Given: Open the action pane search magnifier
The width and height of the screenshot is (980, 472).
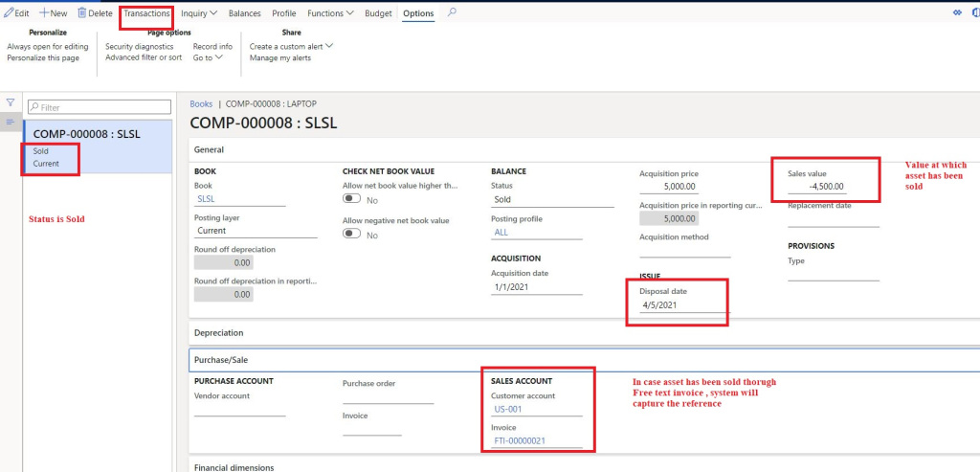Looking at the screenshot, I should click(x=452, y=13).
